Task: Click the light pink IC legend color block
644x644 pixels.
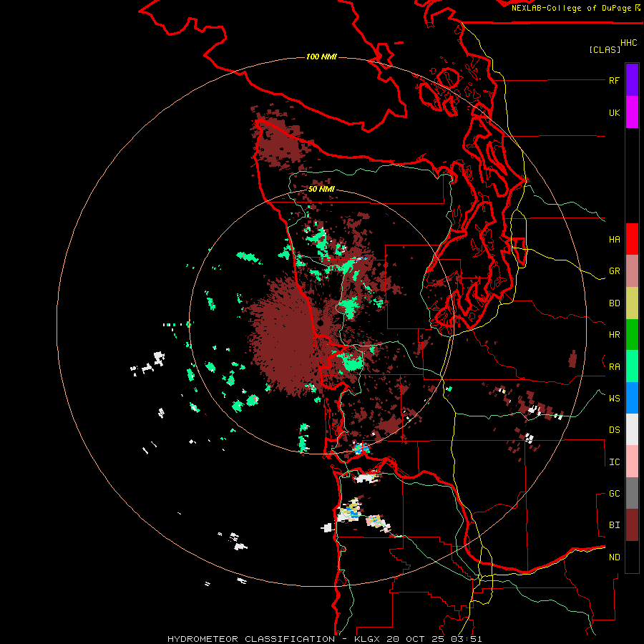Action: [x=632, y=462]
